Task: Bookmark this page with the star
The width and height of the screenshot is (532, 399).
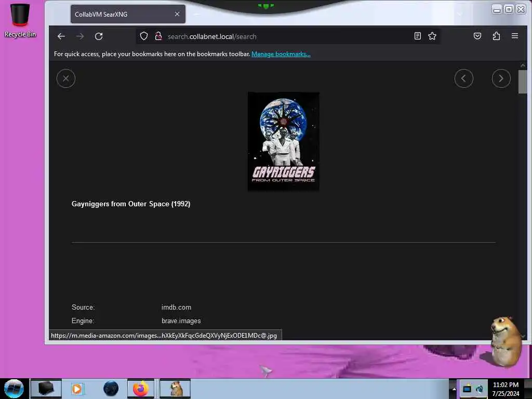Action: [432, 36]
